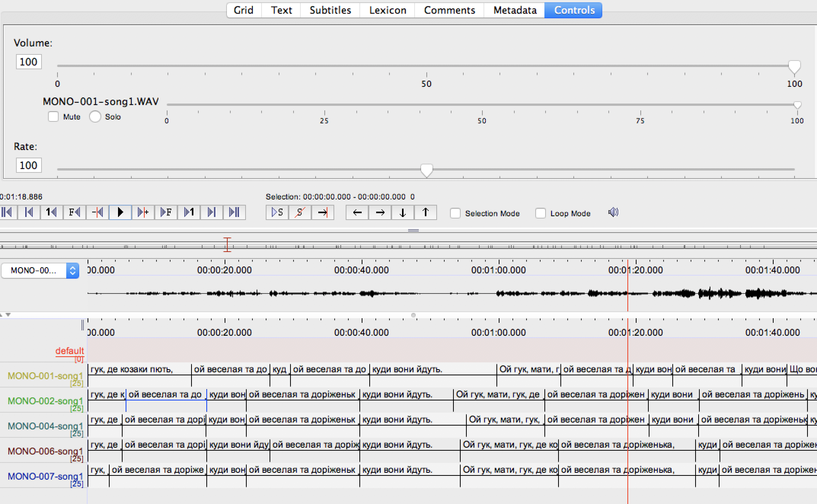Viewport: 817px width, 504px height.
Task: Step one frame forward button
Action: (166, 212)
